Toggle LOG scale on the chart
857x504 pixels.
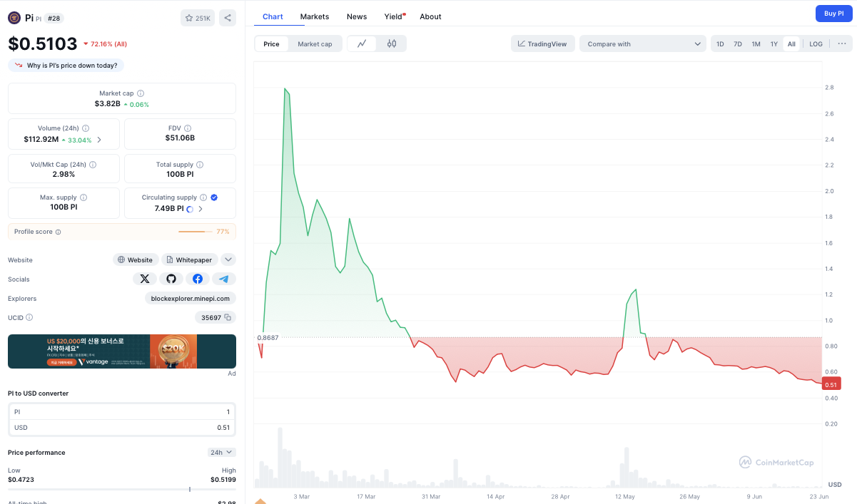pos(816,43)
